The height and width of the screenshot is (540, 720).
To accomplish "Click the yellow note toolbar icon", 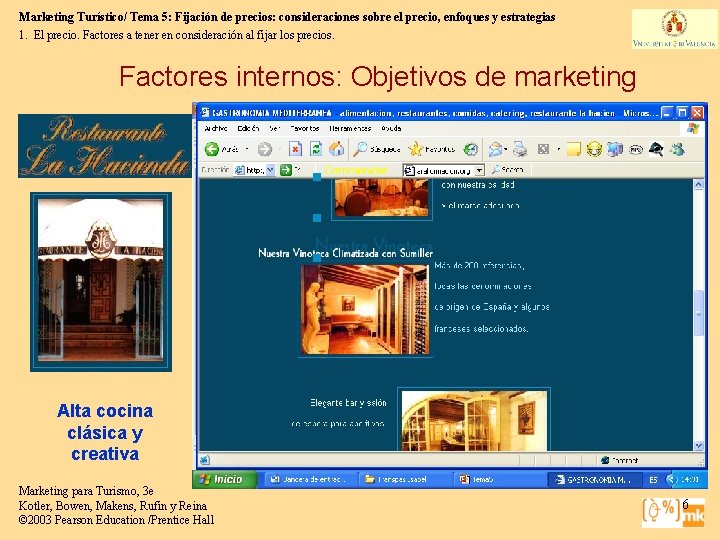I will pyautogui.click(x=573, y=149).
